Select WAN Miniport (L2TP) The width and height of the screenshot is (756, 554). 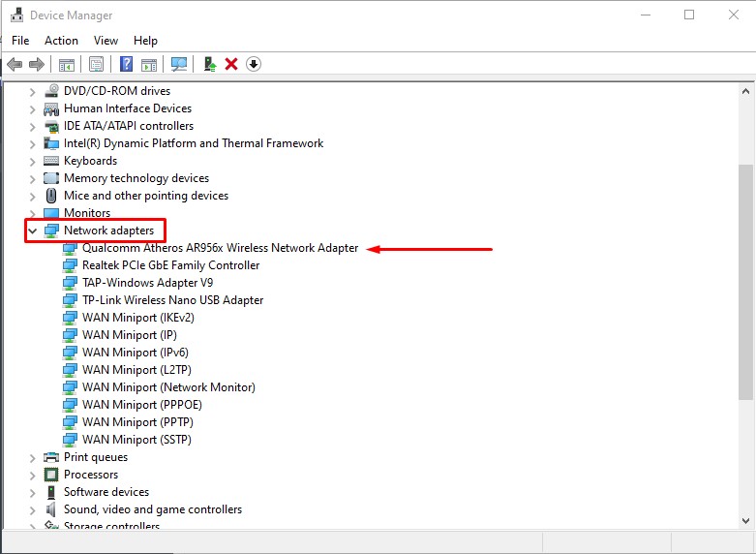point(136,370)
